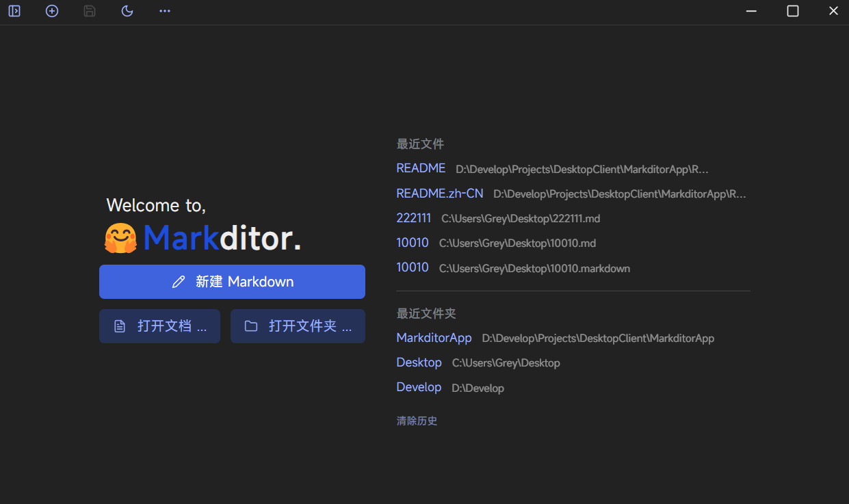Open recent file 10010 with .markdown path

click(x=413, y=267)
